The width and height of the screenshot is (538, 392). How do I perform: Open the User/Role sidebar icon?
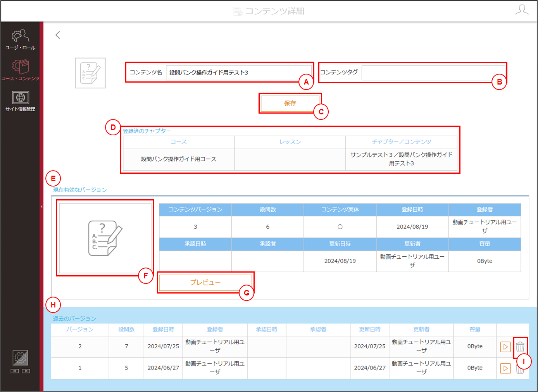(20, 40)
